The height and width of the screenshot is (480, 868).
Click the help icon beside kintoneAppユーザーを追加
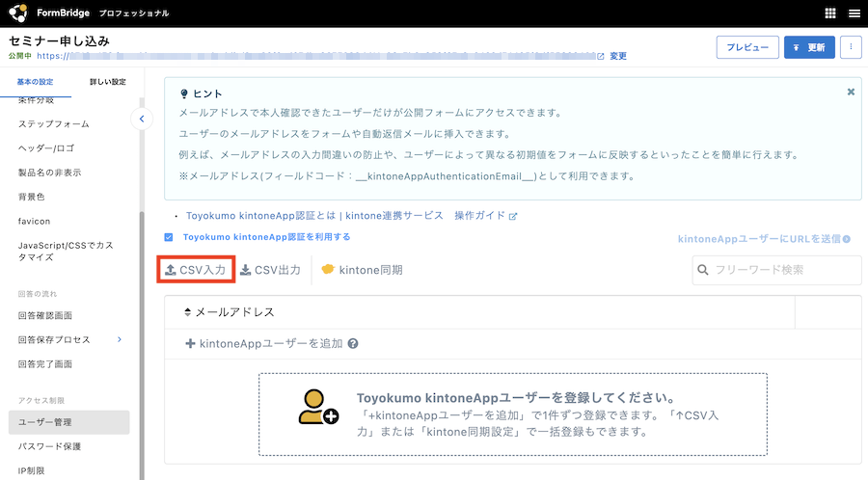[353, 343]
